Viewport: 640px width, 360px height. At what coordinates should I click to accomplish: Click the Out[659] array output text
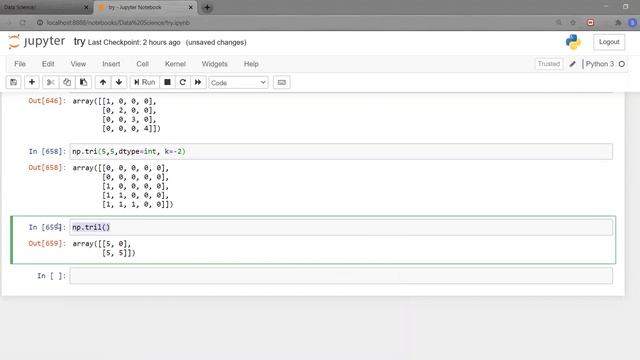[104, 248]
